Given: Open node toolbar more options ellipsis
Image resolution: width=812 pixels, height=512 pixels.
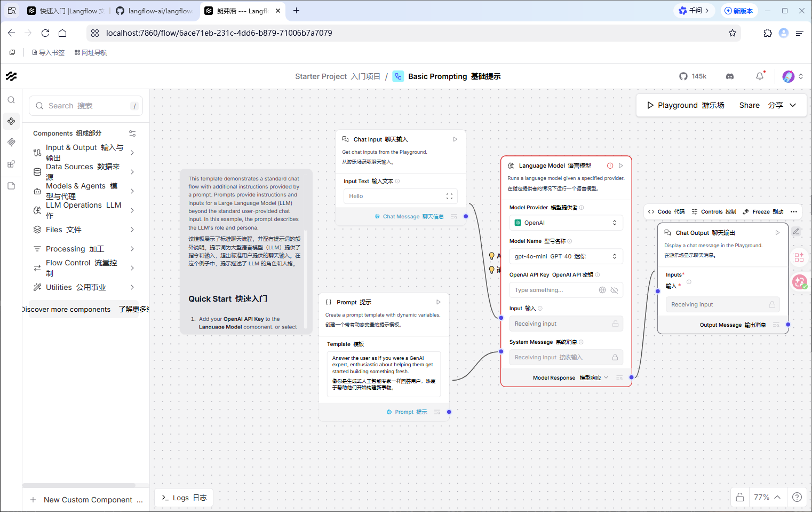Looking at the screenshot, I should click(794, 212).
